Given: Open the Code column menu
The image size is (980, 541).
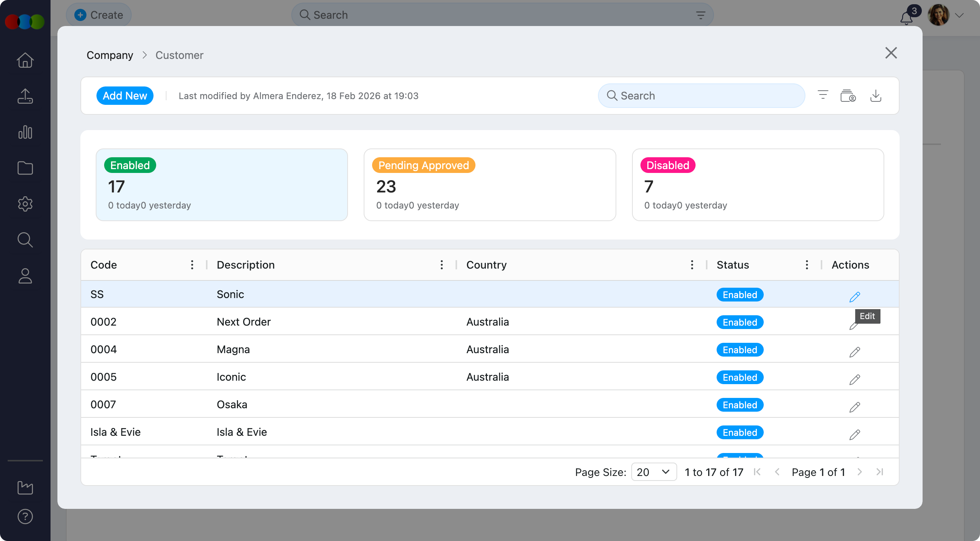Looking at the screenshot, I should point(192,265).
